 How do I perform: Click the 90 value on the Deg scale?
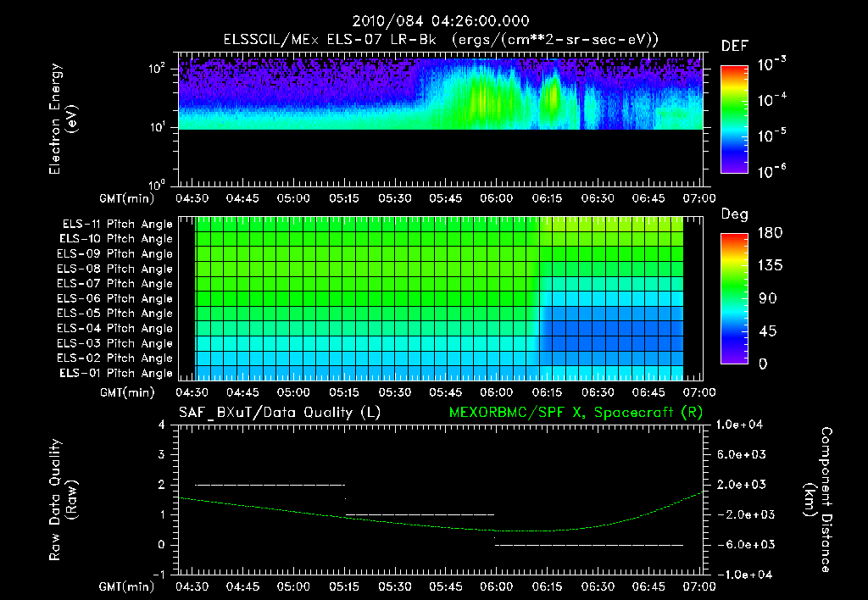[x=768, y=299]
